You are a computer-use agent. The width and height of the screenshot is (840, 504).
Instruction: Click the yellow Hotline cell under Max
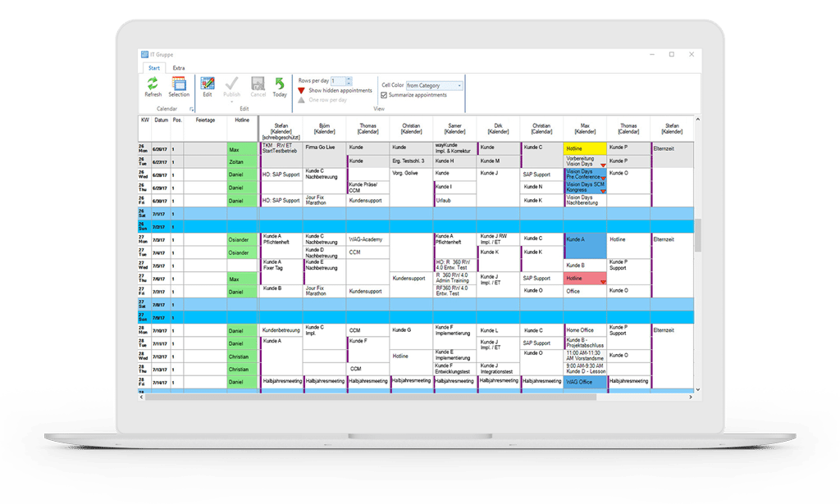[586, 149]
